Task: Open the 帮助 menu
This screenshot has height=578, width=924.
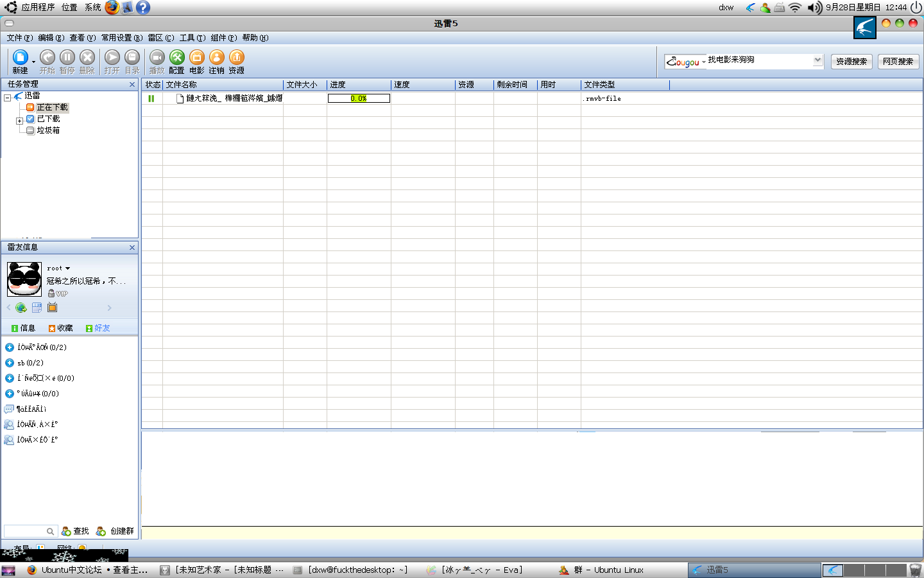Action: [255, 38]
